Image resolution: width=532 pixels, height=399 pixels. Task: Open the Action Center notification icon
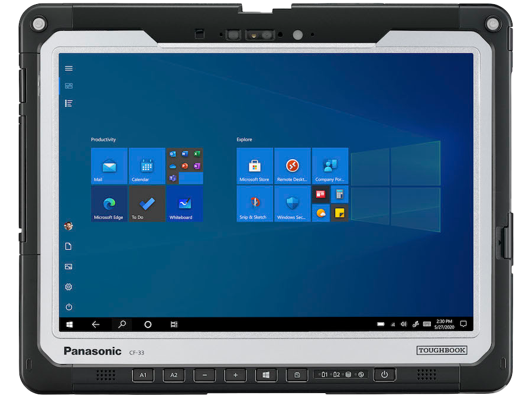pyautogui.click(x=463, y=324)
